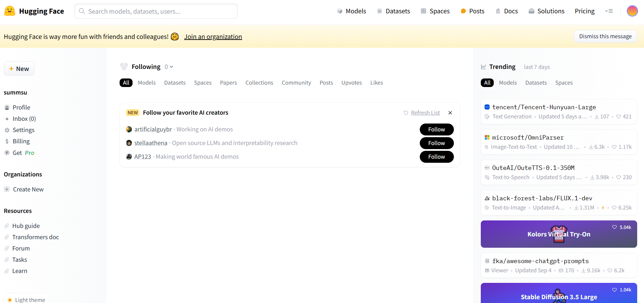Follow stellaathena

pyautogui.click(x=436, y=143)
